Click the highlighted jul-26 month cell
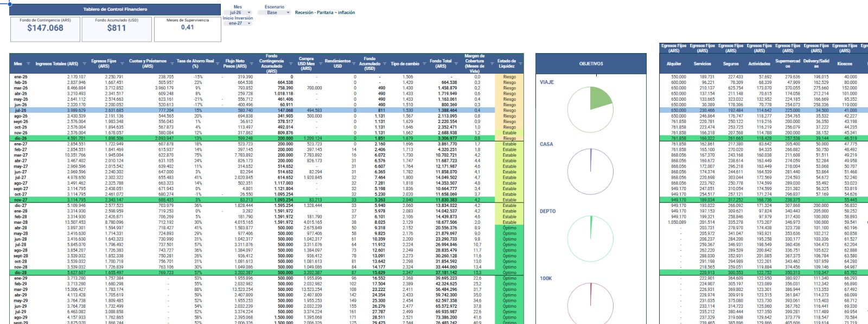Viewport: 868px width, 324px height. tap(20, 111)
